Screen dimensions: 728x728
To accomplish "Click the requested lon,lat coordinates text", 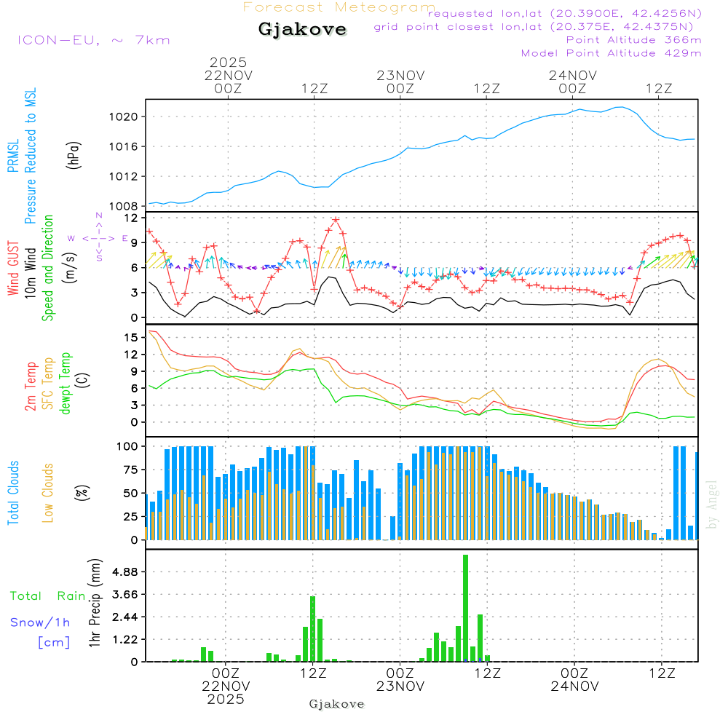I will point(564,14).
